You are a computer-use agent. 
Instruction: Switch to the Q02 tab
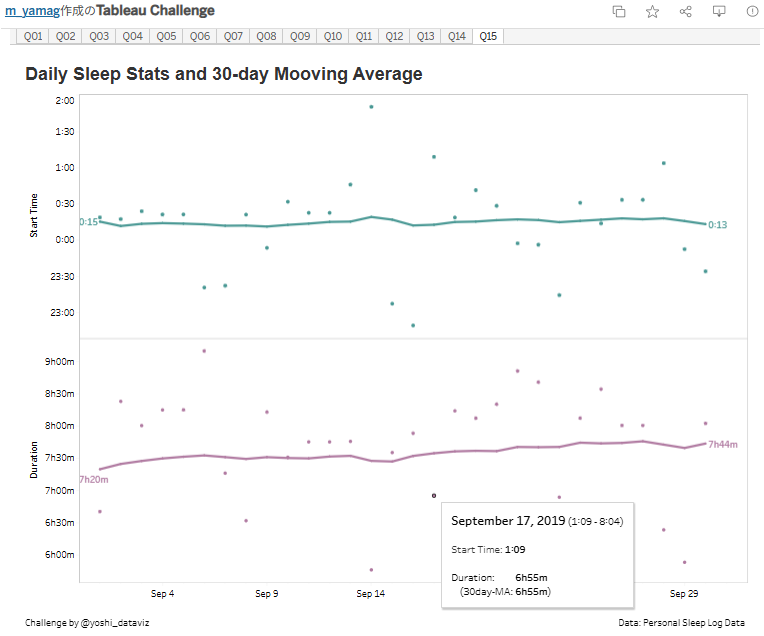(x=65, y=36)
